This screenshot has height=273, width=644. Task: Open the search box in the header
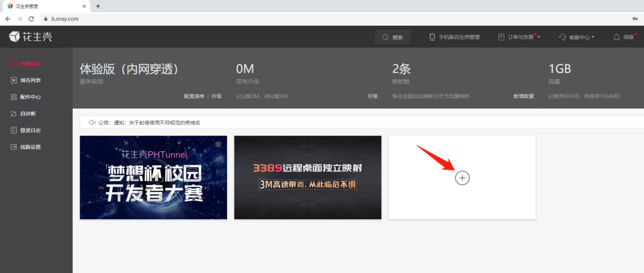pos(393,37)
